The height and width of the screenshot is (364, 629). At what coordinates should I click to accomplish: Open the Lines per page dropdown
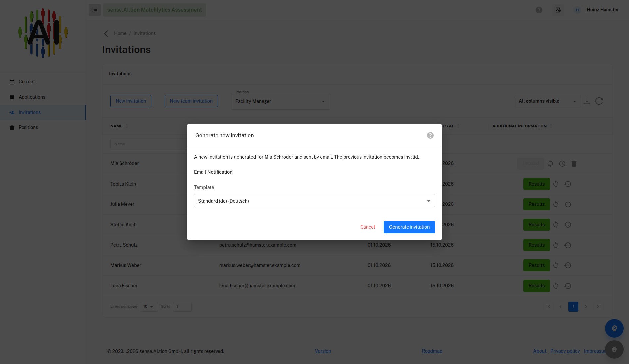149,307
